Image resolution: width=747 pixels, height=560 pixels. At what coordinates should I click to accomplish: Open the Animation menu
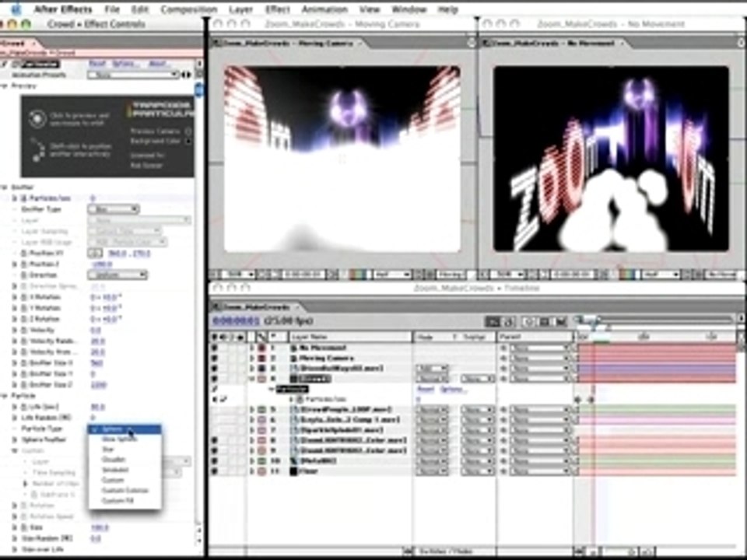click(324, 9)
